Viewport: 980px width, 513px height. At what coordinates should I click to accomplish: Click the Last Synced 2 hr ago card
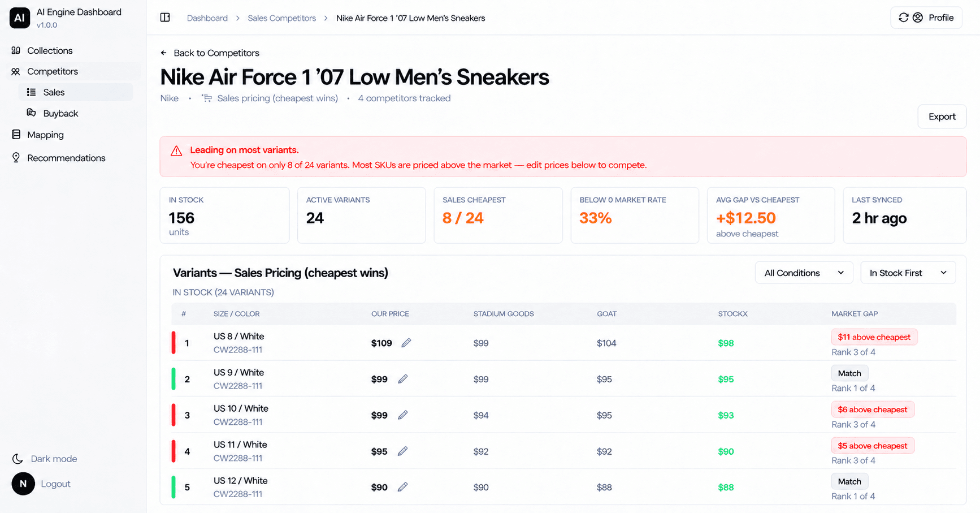[905, 215]
